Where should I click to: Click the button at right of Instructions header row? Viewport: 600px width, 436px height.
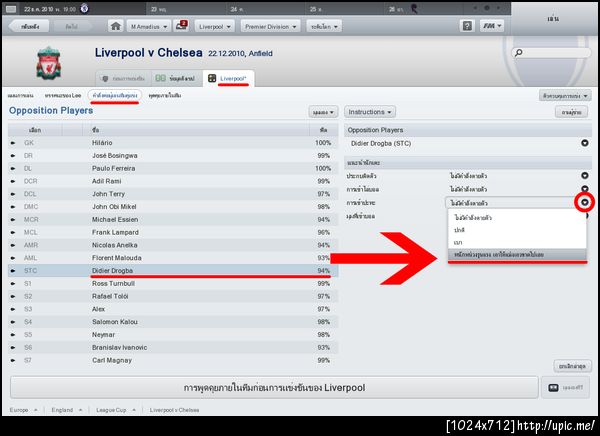(571, 112)
